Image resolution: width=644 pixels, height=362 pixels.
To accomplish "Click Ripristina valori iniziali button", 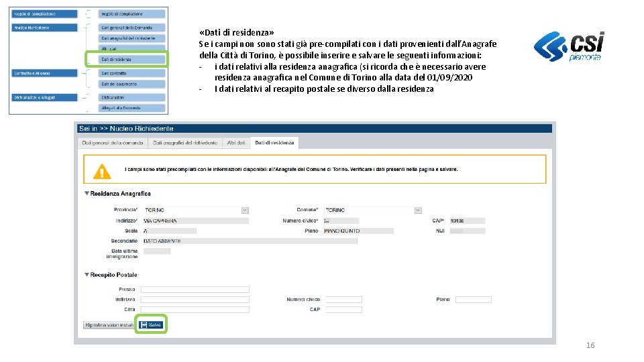I will pos(109,325).
